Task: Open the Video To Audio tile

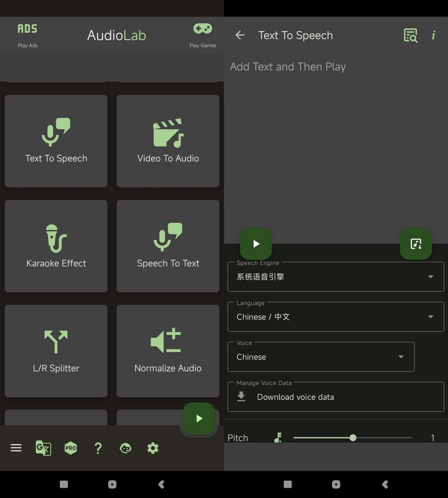Action: (x=168, y=141)
